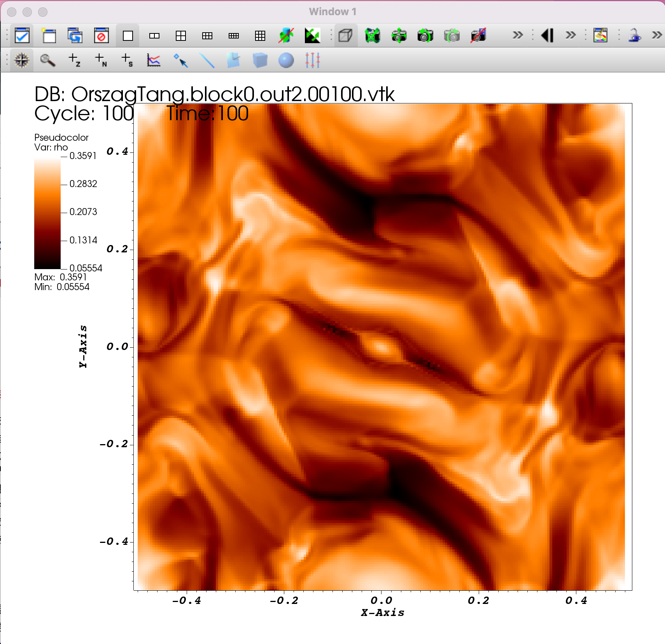Redo the view change (greyed camera)
The width and height of the screenshot is (665, 644).
452,36
